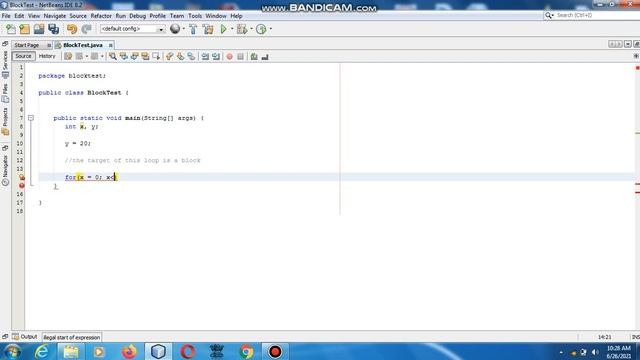Open browser selection dropdown arrow
The image size is (640, 360).
pyautogui.click(x=183, y=29)
